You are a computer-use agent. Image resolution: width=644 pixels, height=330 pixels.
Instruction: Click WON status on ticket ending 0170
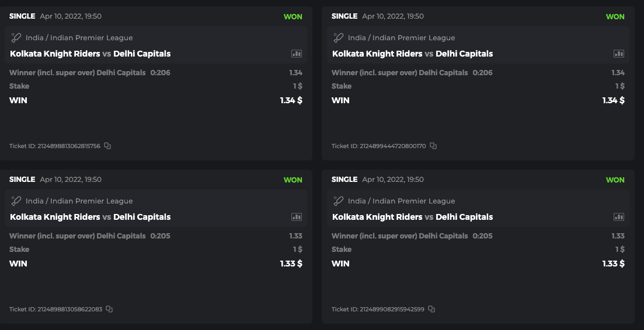615,16
